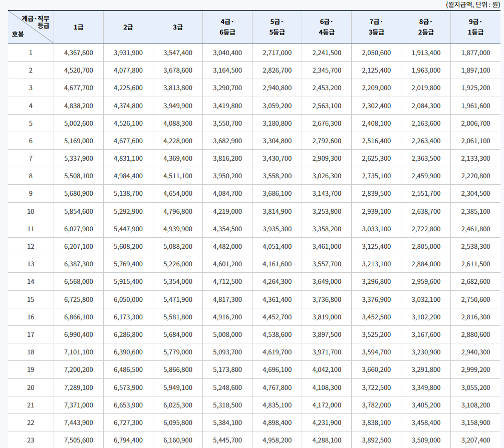504x448 pixels.
Task: Select cell '2,304,500' in 호봉 9 row
Action: [476, 193]
